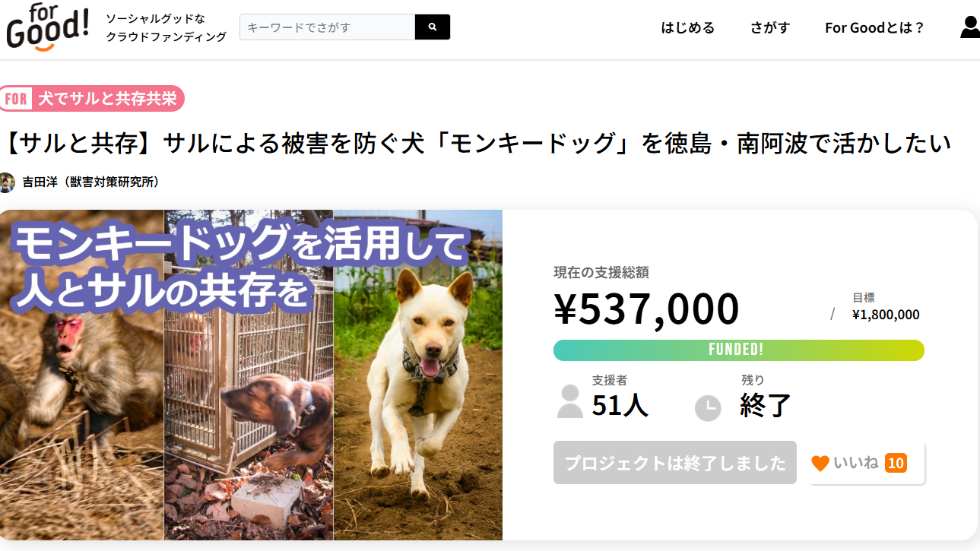Click the Monkey Dog project banner image
The width and height of the screenshot is (980, 551).
251,375
